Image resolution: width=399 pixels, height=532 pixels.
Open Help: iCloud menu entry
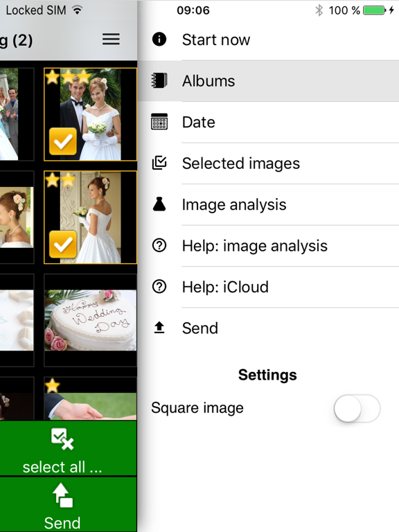pyautogui.click(x=268, y=287)
